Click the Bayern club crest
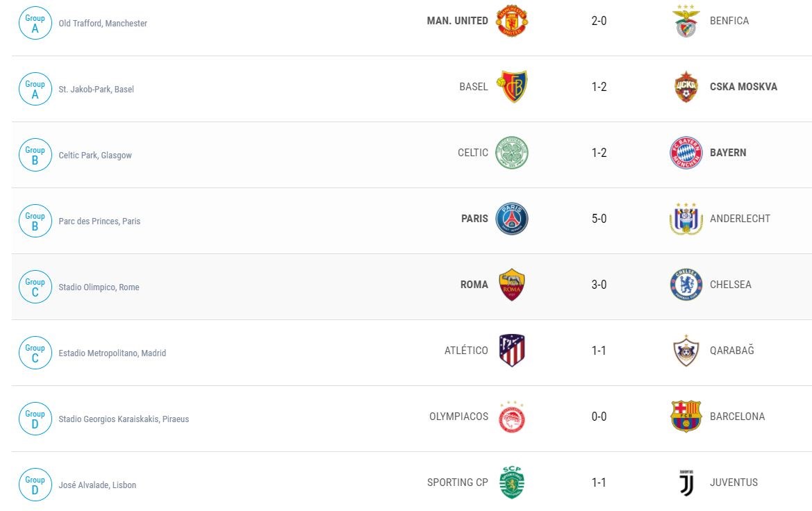812x511 pixels. point(686,153)
